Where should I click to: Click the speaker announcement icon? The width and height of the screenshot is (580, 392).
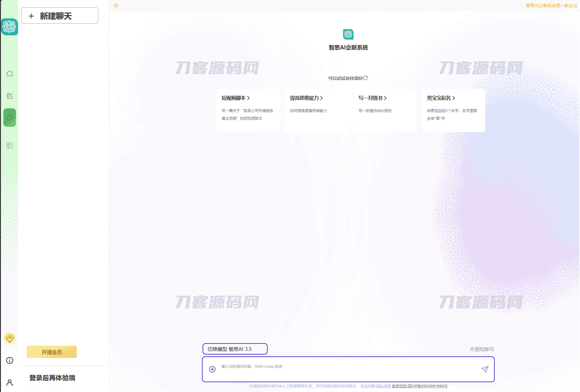[x=116, y=6]
